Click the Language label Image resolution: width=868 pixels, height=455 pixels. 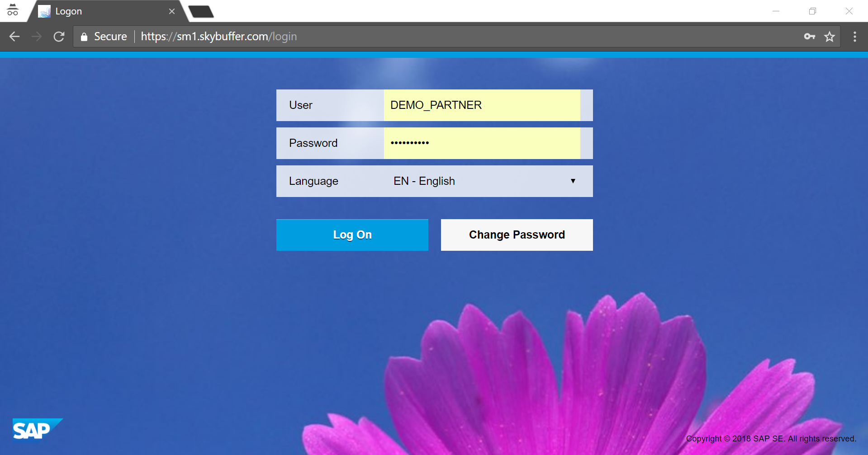point(314,182)
